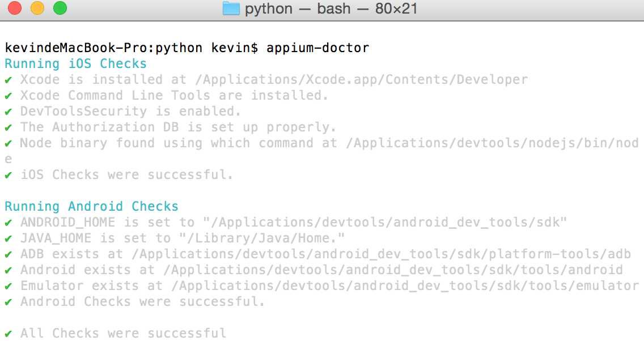Viewport: 644px width, 341px height.
Task: Click the 'Running iOS Checks' heading
Action: pyautogui.click(x=75, y=63)
